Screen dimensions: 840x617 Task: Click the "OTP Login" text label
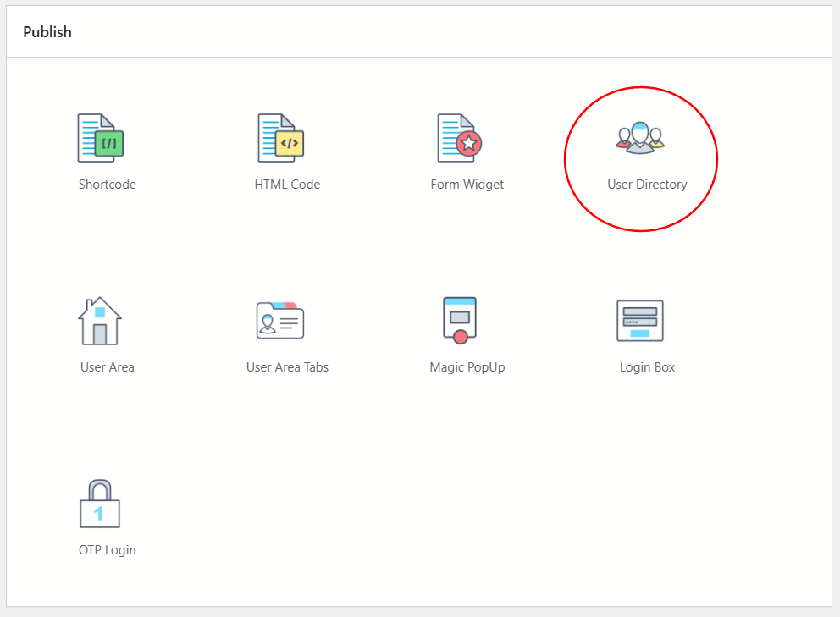108,550
